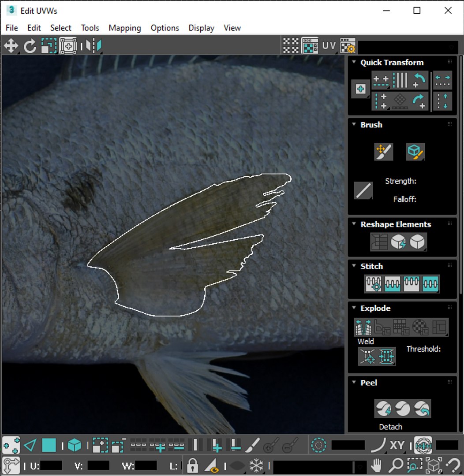Open the Edit menu
This screenshot has height=476, width=464.
click(34, 28)
